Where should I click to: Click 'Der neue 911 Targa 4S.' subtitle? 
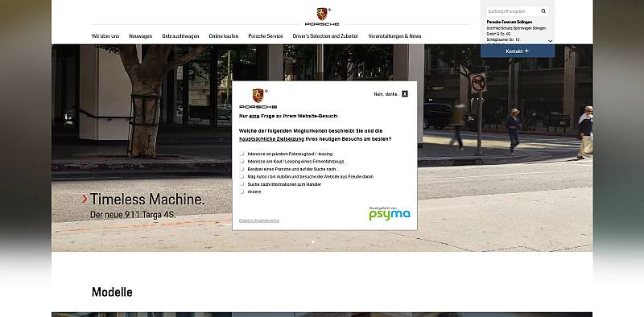click(133, 214)
